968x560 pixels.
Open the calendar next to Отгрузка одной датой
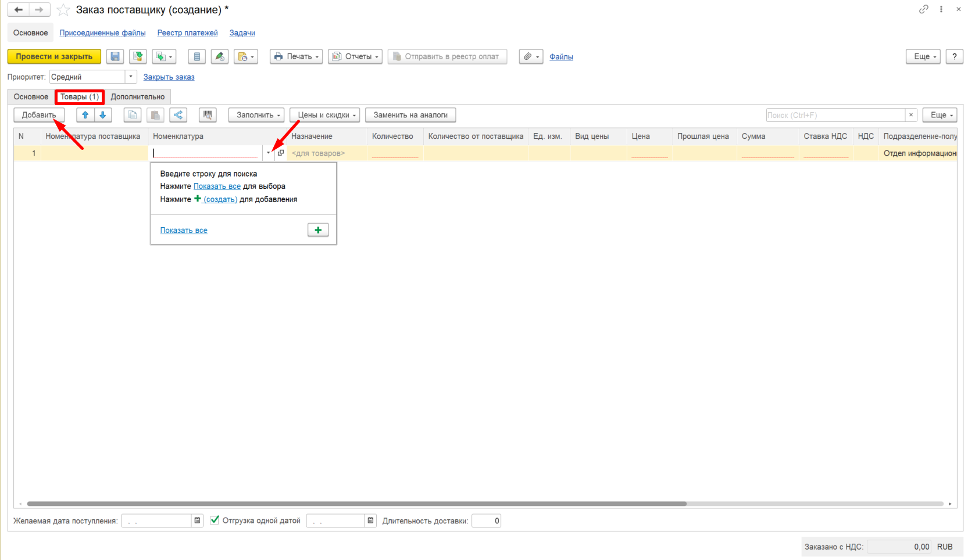click(x=371, y=520)
